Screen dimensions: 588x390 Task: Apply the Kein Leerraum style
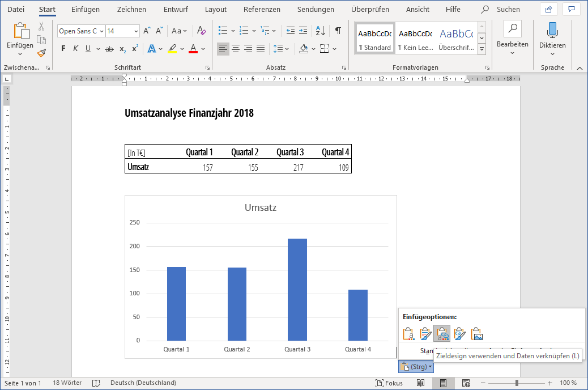pos(415,39)
